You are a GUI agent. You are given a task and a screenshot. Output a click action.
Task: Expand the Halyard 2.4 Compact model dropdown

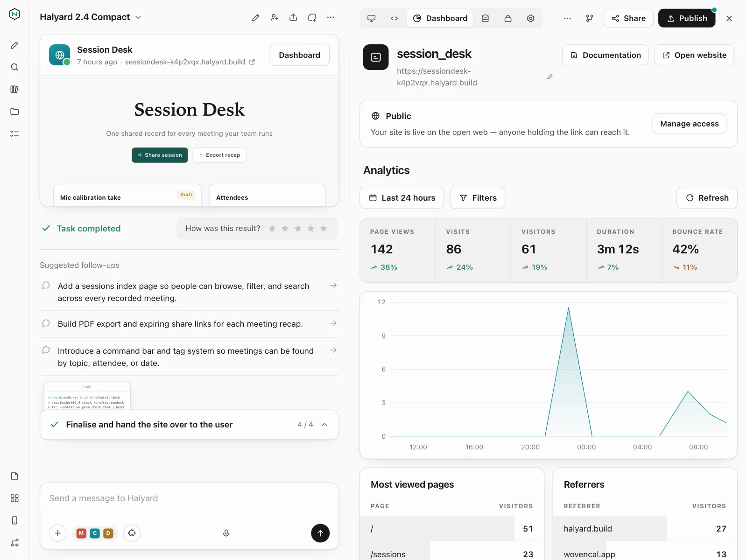click(x=91, y=17)
